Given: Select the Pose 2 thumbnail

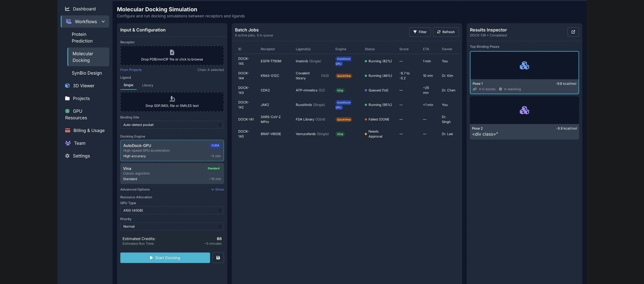Looking at the screenshot, I should tap(524, 110).
